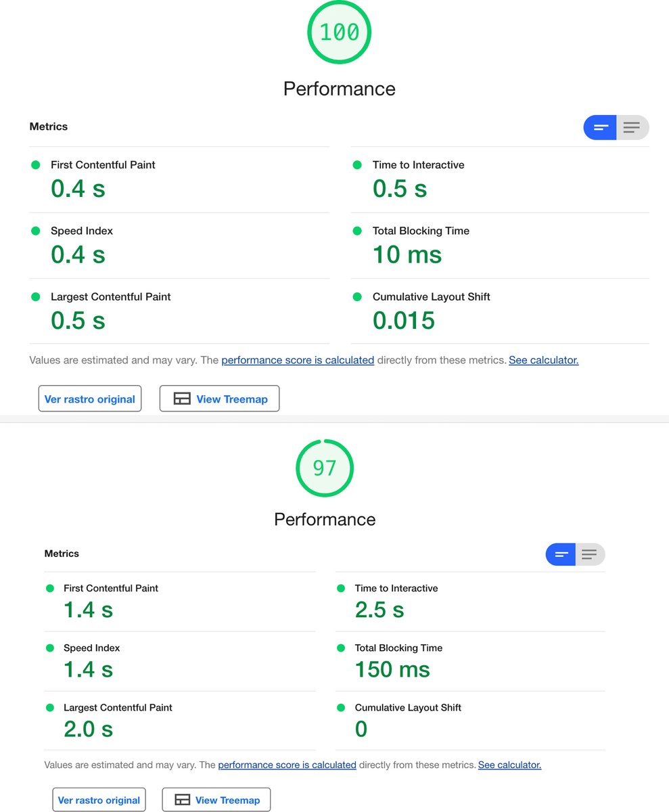Open 'Ver rastro original' in score-97 report
The image size is (669, 812).
coord(99,800)
